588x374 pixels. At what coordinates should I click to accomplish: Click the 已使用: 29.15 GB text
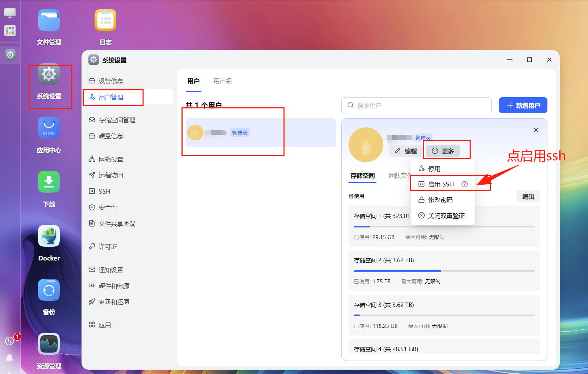point(374,237)
